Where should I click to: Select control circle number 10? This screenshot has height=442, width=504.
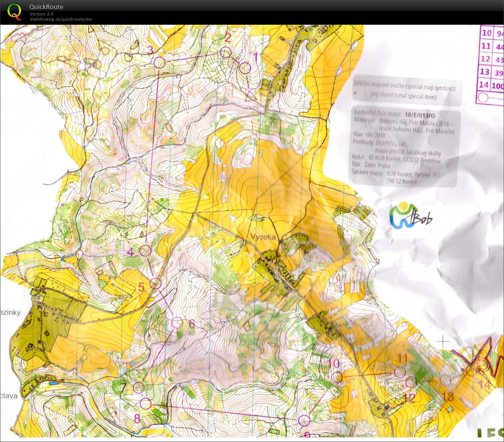tap(337, 377)
